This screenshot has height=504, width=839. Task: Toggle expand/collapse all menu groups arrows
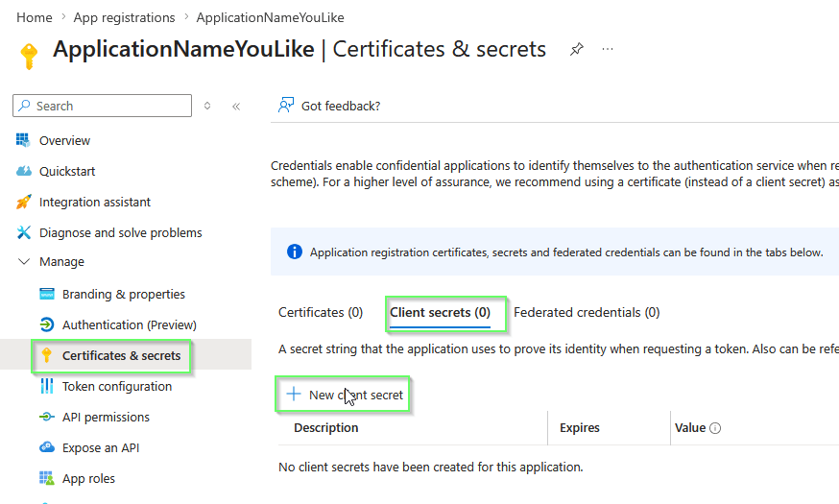207,106
